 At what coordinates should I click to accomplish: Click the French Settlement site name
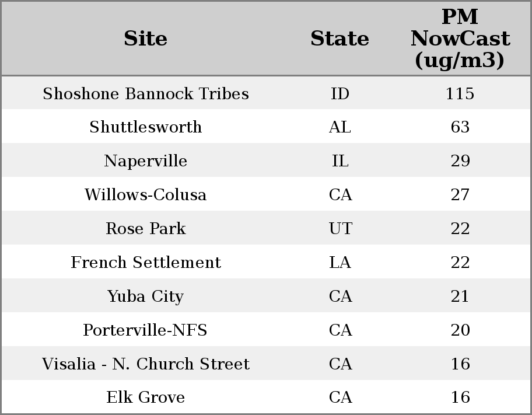click(145, 263)
